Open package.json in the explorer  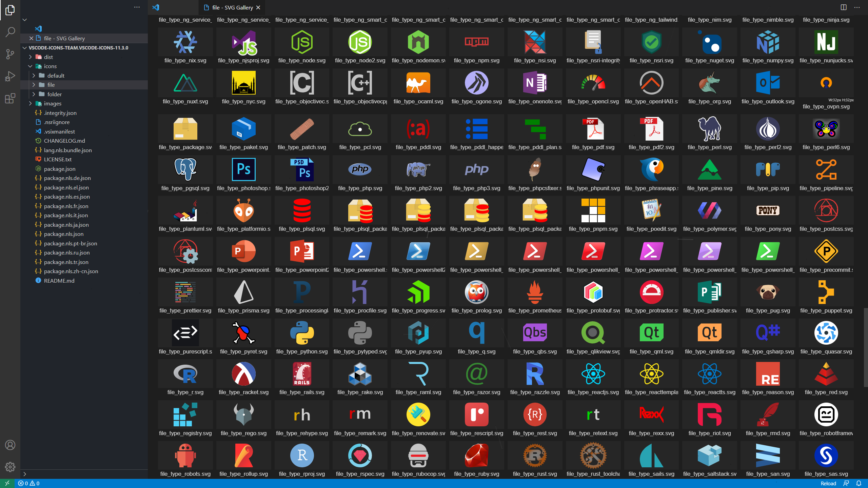[60, 169]
